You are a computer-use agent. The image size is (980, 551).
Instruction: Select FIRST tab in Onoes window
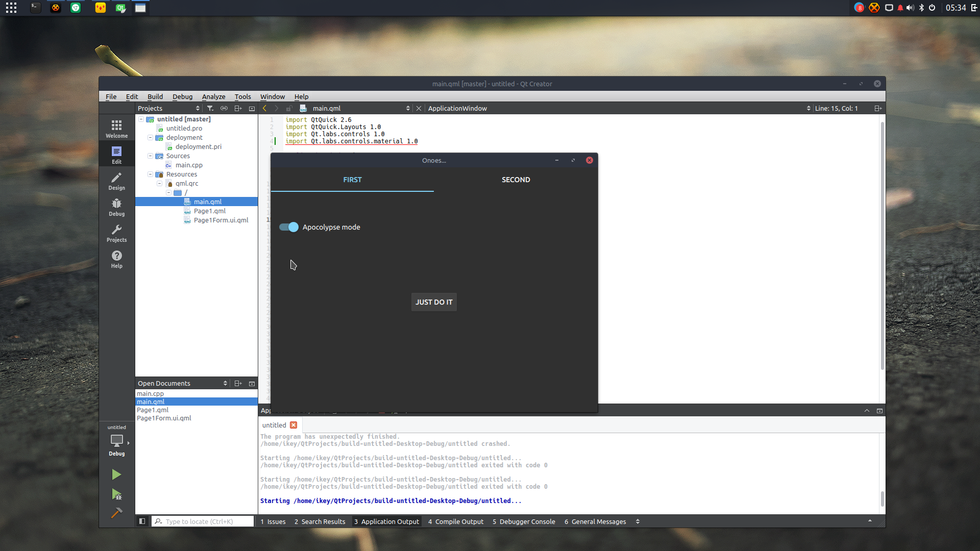pyautogui.click(x=352, y=180)
